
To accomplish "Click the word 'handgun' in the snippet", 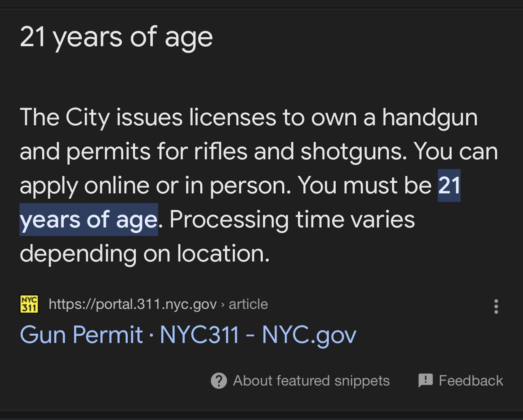I will (x=430, y=118).
